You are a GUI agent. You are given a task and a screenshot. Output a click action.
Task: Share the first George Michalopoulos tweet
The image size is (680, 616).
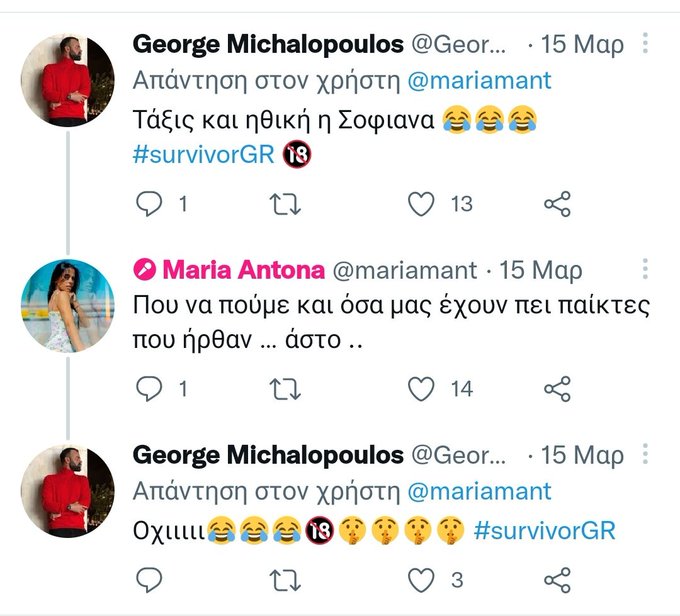557,204
